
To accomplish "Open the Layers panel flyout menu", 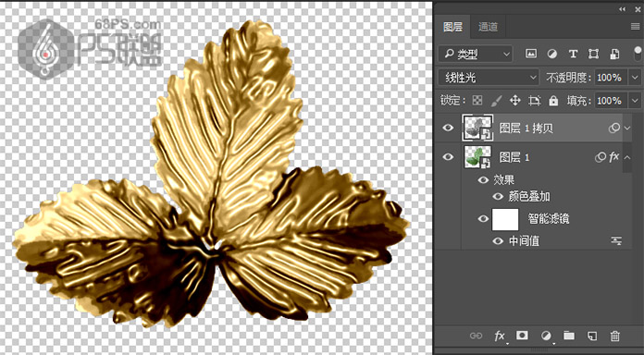I will click(x=636, y=27).
